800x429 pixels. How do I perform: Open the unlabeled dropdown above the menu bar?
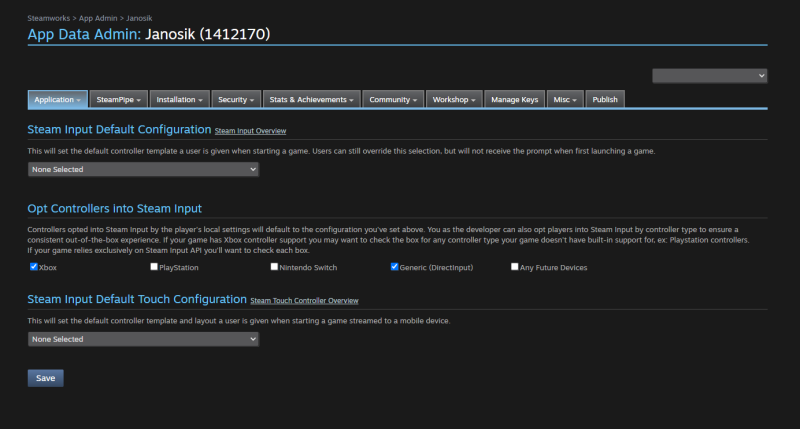pyautogui.click(x=710, y=76)
